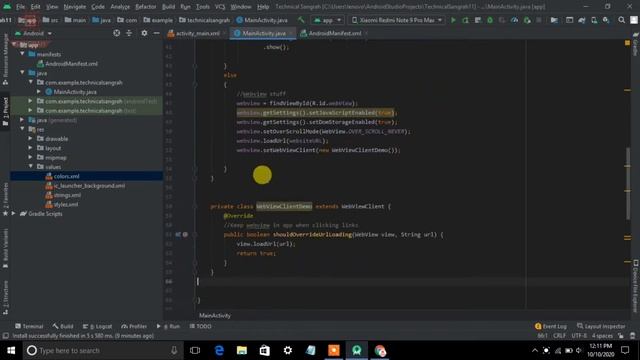Open Project panel settings gear

click(144, 33)
